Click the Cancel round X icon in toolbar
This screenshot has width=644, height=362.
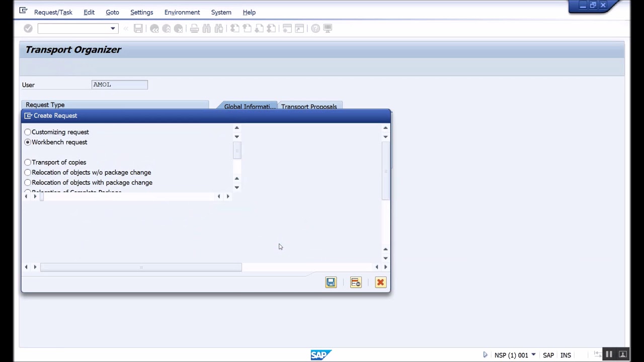click(179, 29)
